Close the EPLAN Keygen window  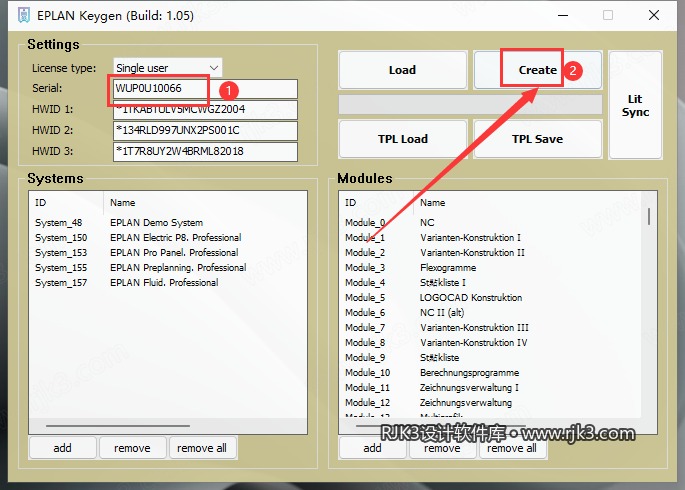[654, 15]
